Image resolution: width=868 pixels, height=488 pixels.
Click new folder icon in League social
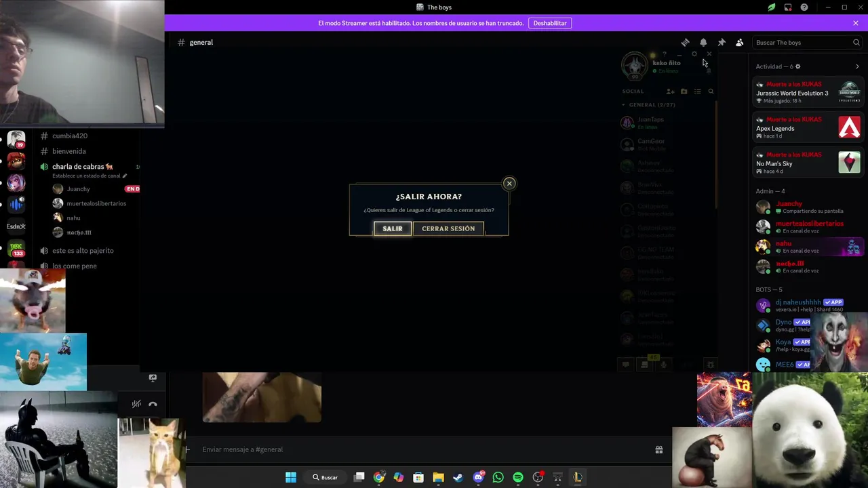coord(684,91)
